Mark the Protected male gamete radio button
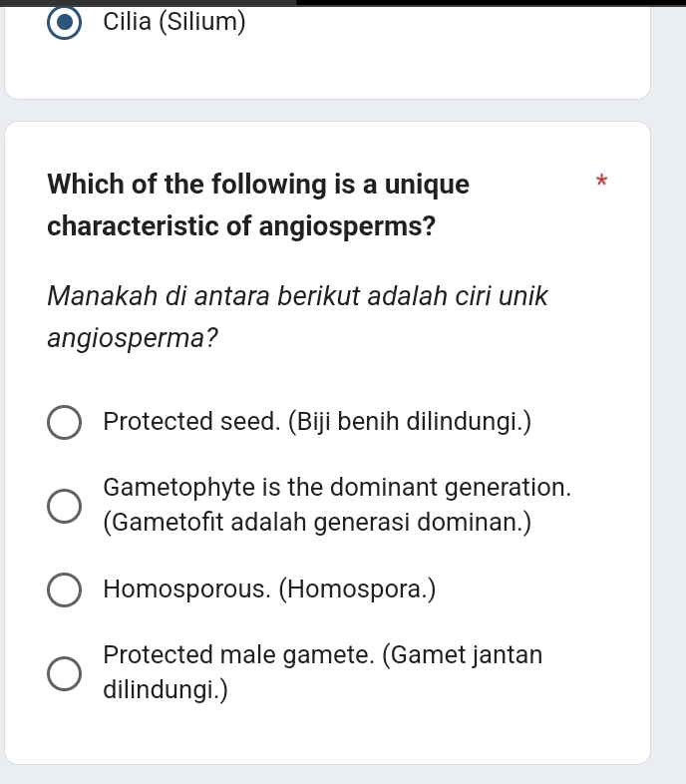686x784 pixels. [66, 673]
